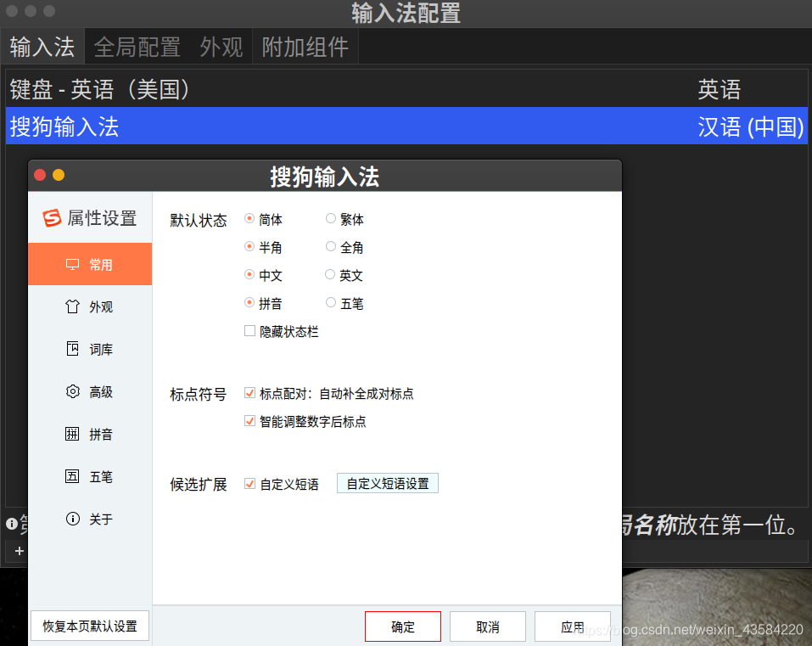The image size is (812, 646).
Task: Click the info icon beside 关于
Action: (72, 519)
